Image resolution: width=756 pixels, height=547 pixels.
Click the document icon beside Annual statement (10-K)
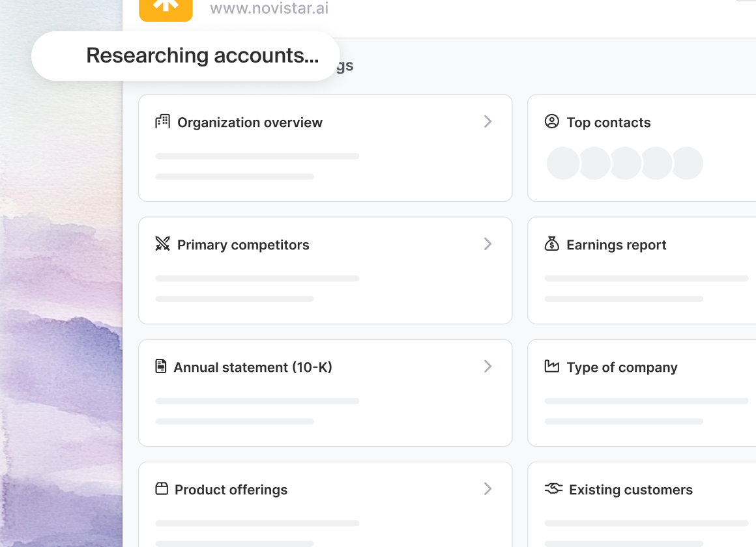click(x=162, y=366)
